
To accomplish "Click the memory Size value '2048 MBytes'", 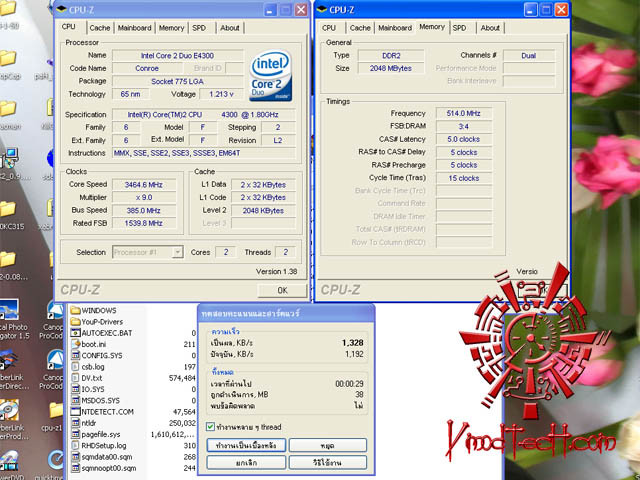I will 391,68.
